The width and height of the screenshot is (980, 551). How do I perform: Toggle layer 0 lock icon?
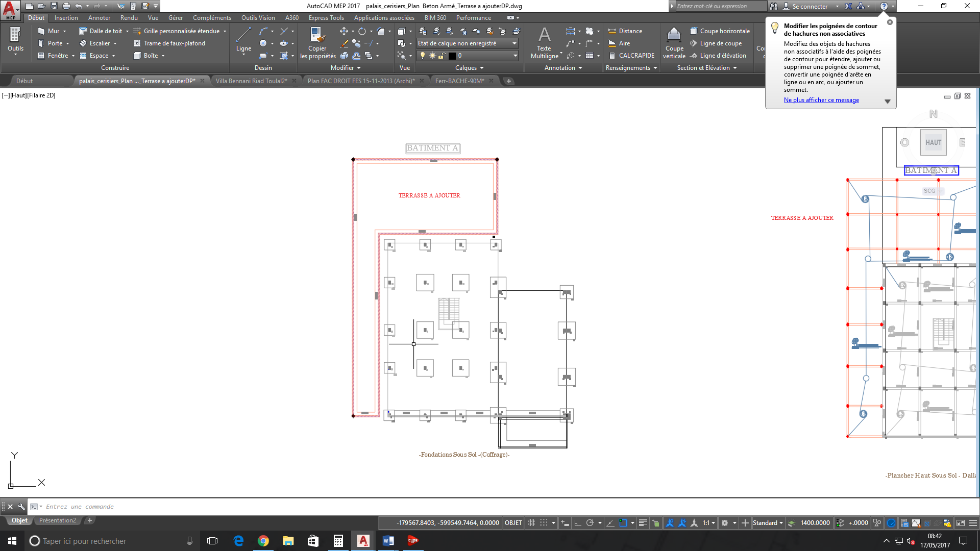coord(442,56)
